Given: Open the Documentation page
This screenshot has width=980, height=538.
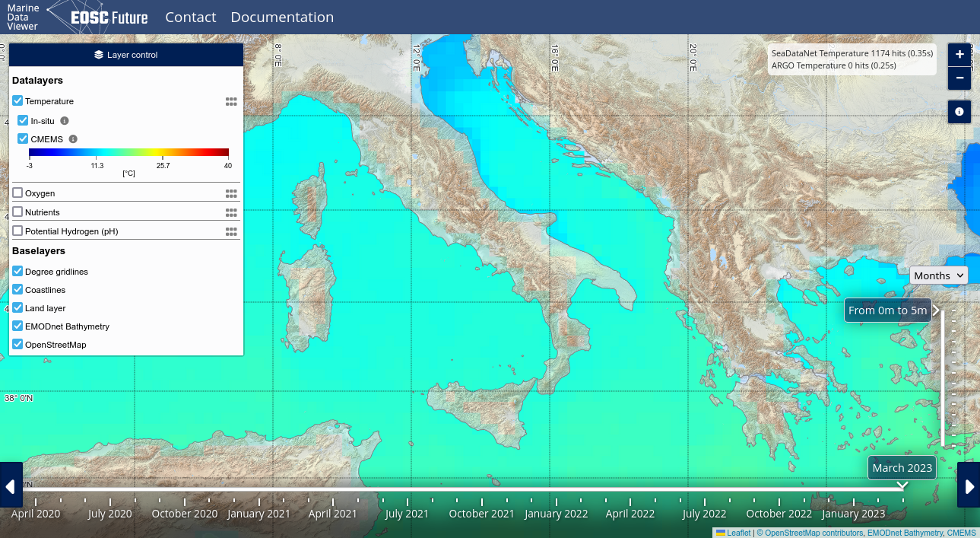Looking at the screenshot, I should click(282, 17).
